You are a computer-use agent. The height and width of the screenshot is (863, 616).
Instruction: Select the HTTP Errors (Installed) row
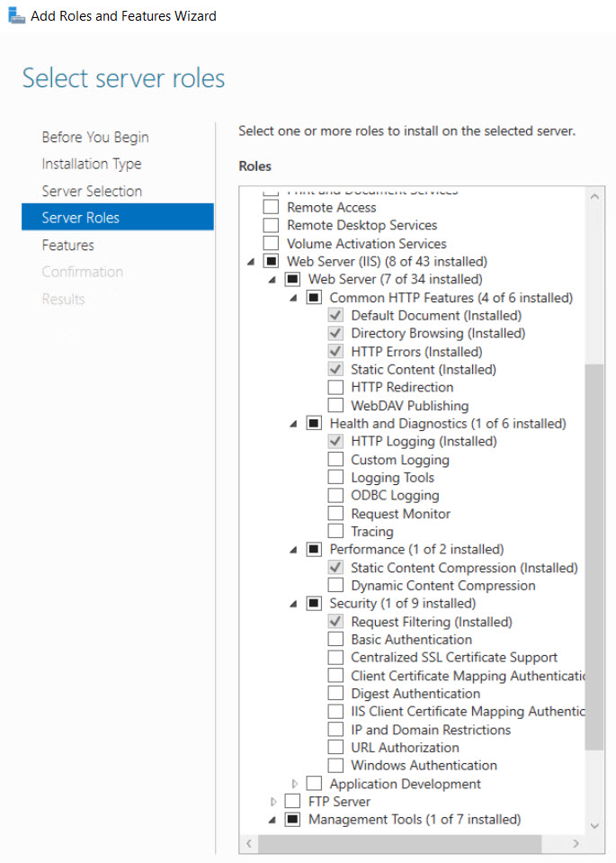(x=416, y=351)
